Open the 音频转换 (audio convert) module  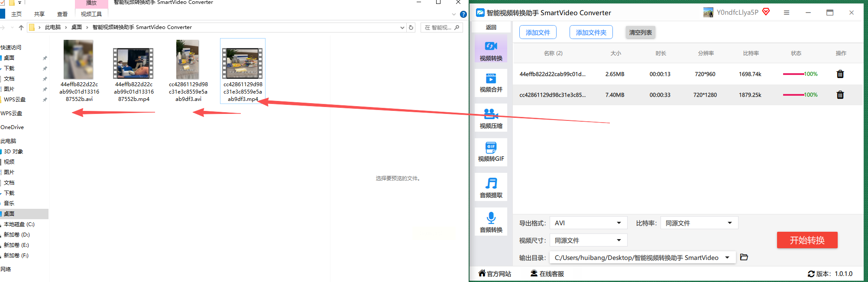pos(491,222)
